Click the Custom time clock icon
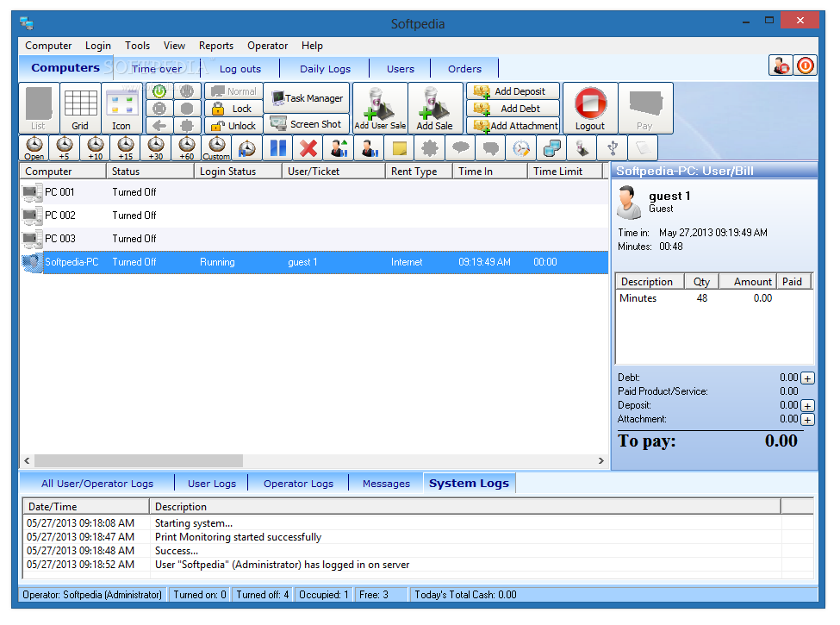 pos(216,148)
